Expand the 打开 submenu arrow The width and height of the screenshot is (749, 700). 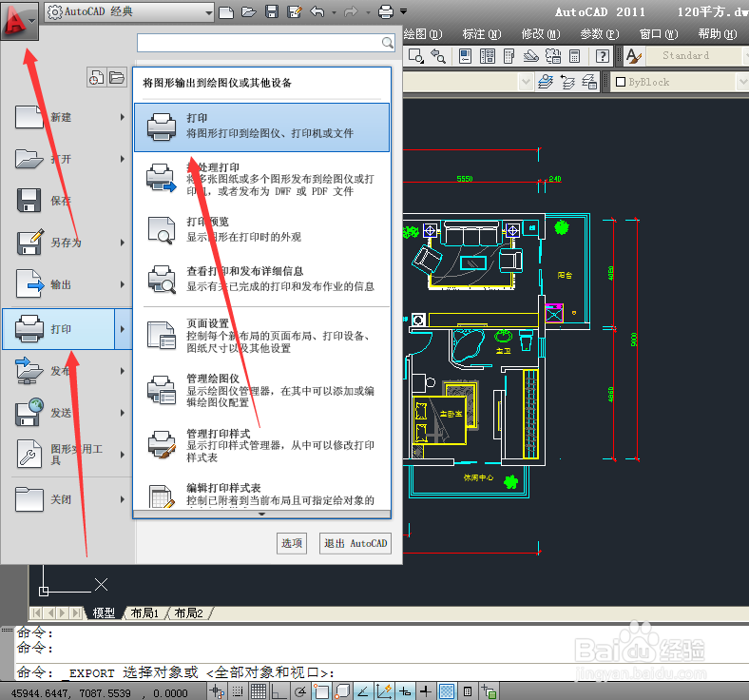coord(123,159)
